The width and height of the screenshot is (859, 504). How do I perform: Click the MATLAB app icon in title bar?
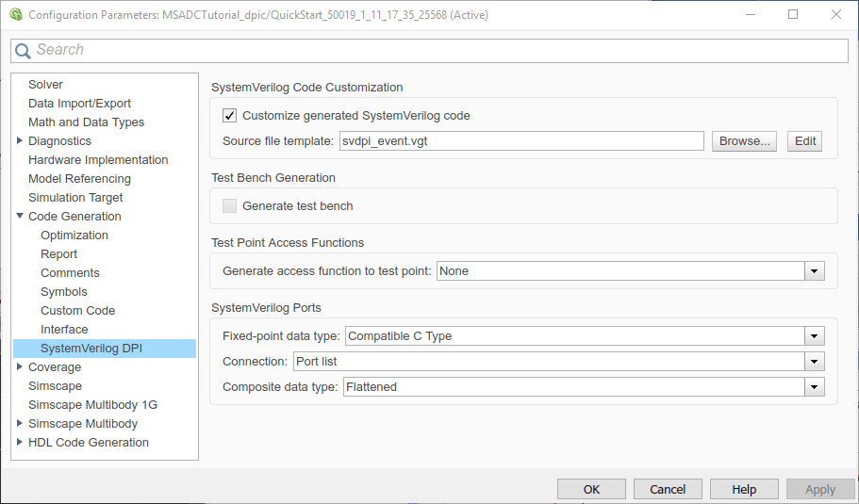(x=15, y=15)
